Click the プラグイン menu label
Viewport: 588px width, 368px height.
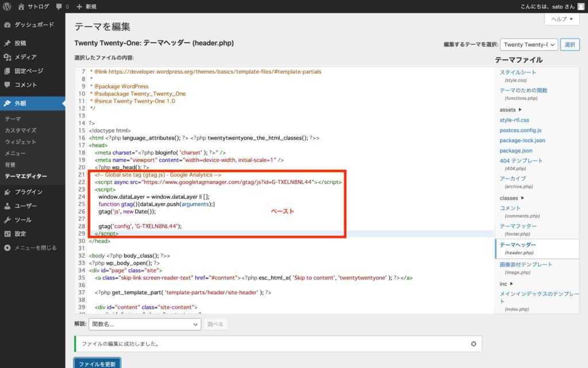coord(29,192)
